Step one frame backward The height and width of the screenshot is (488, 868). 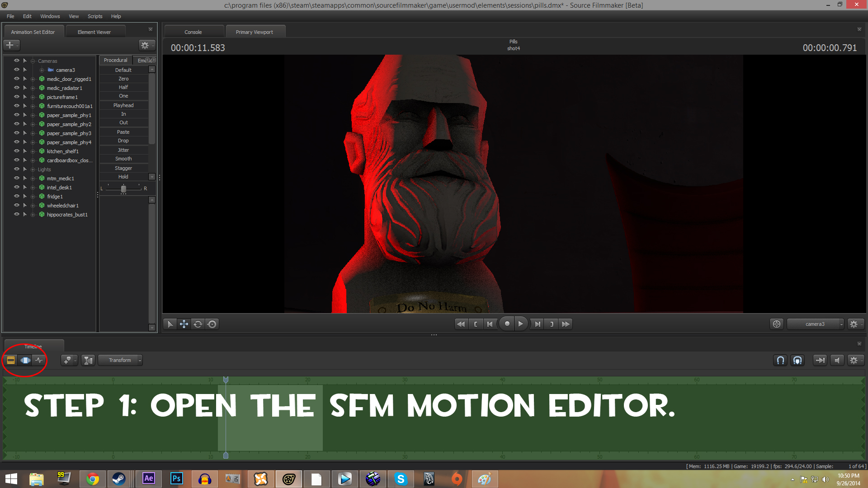tap(490, 324)
